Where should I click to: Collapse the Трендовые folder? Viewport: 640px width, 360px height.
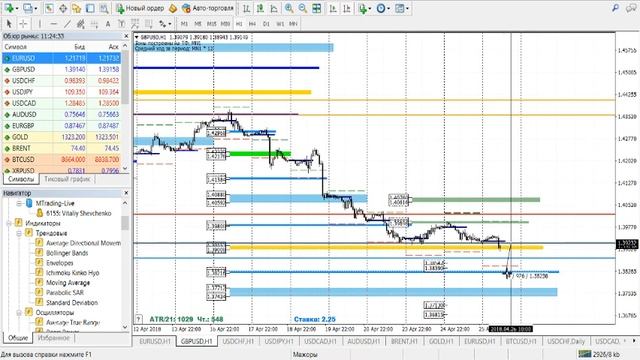(x=19, y=233)
